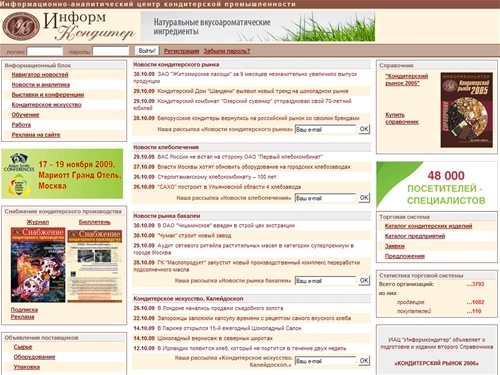The image size is (500, 375).
Task: Open news about Ireland non-spoiling bread
Action: (252, 348)
